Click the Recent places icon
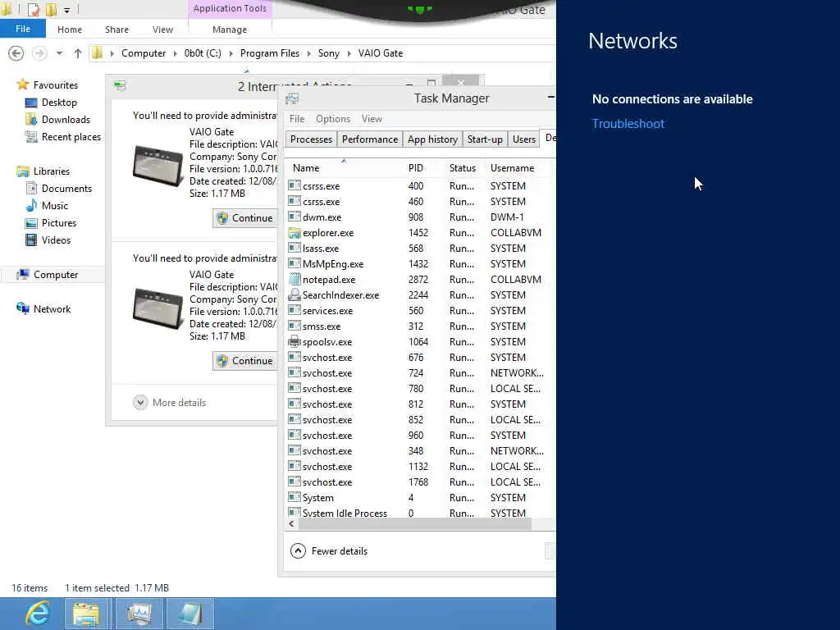840x630 pixels. 31,137
